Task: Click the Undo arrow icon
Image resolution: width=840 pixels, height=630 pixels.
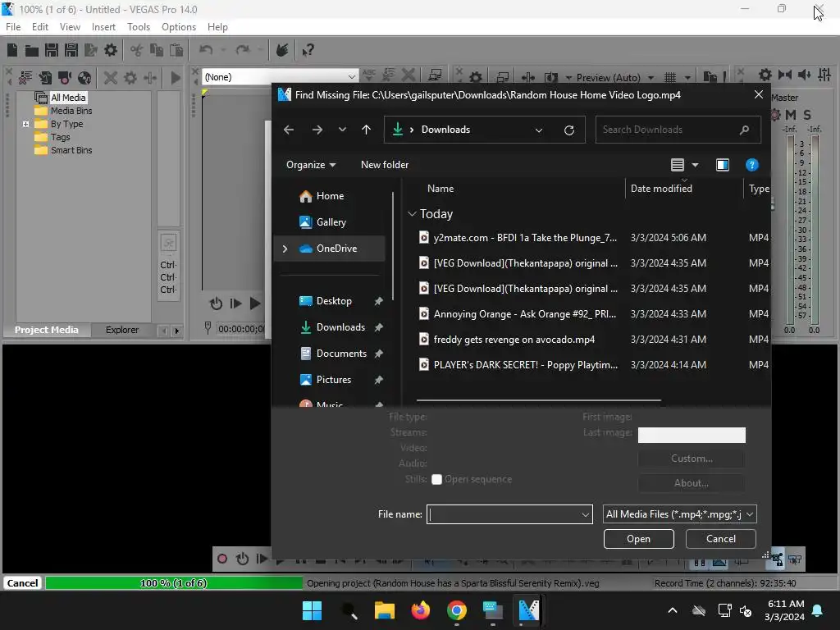Action: click(x=206, y=50)
